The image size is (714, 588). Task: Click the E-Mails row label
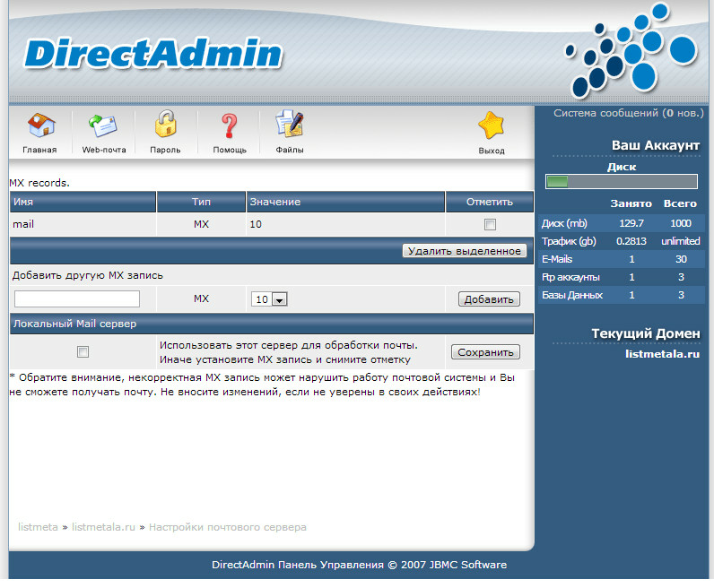[x=557, y=259]
